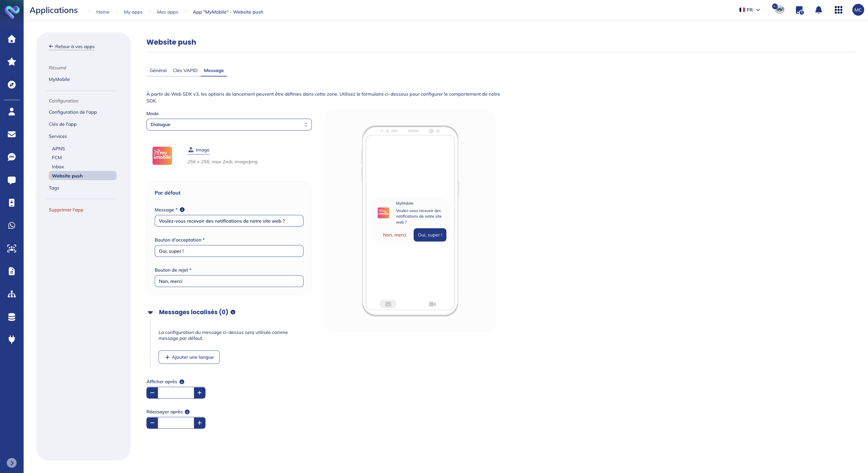The image size is (868, 473).
Task: Open the favorites star icon in sidebar
Action: (x=12, y=62)
